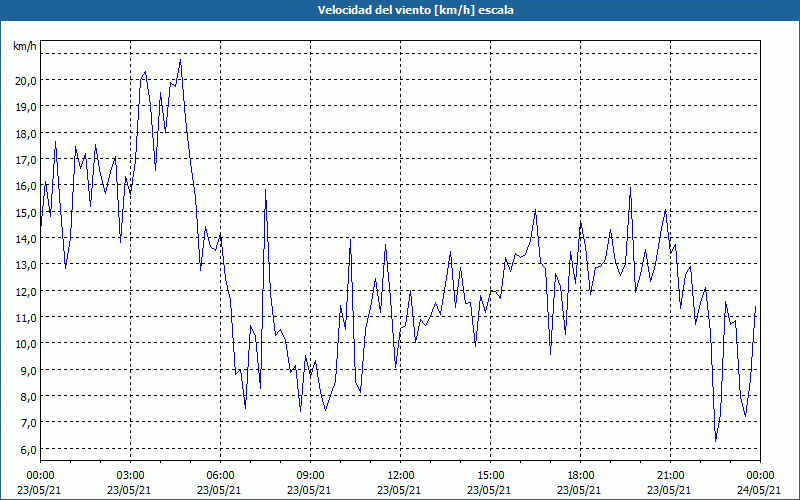
Task: Click the '19,0' y-axis label
Action: tap(26, 107)
